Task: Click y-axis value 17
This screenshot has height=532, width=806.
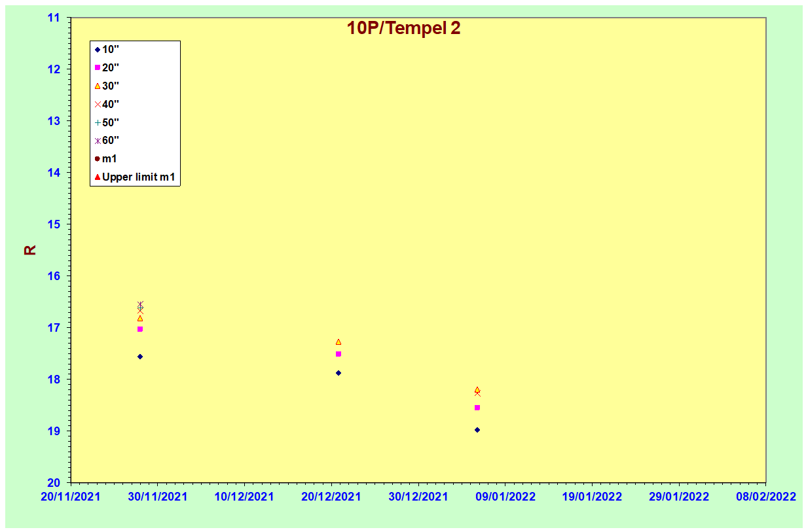Action: click(54, 328)
